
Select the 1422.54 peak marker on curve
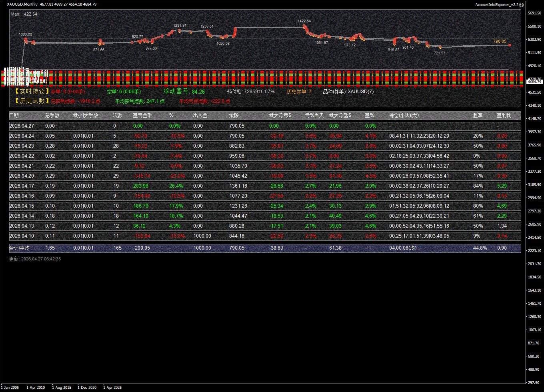[x=304, y=26]
